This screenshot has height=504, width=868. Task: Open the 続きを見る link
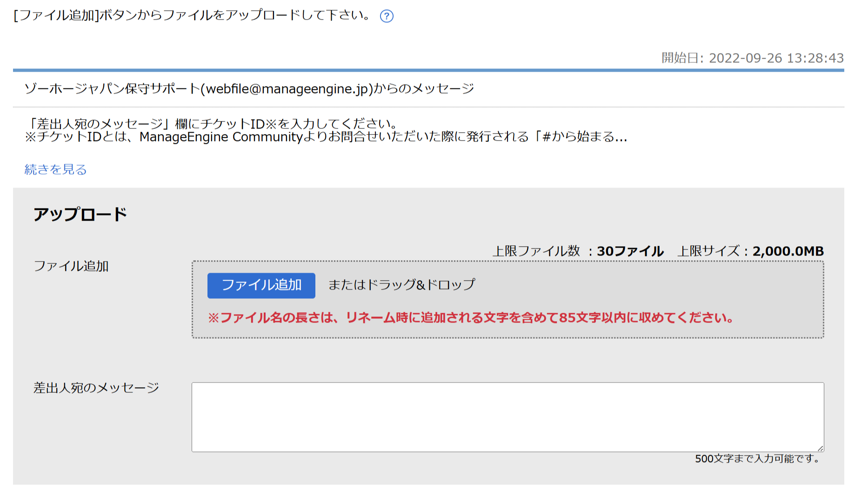click(x=55, y=169)
